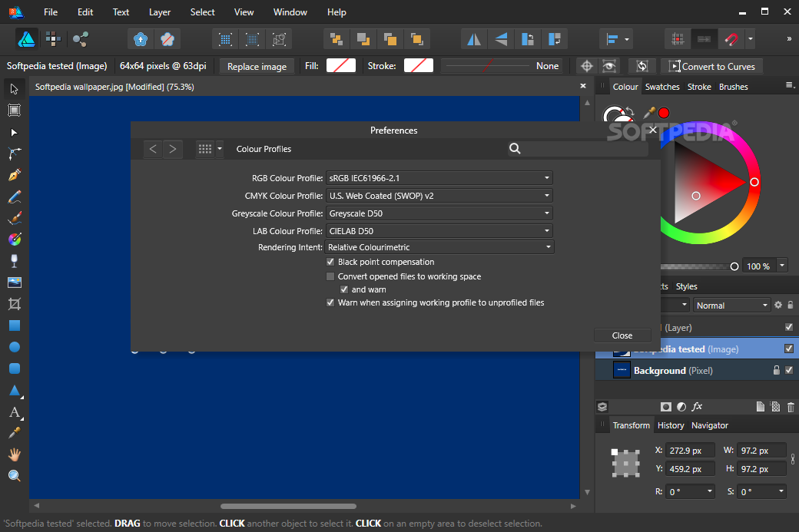
Task: Select the Triangle shape tool
Action: [15, 391]
